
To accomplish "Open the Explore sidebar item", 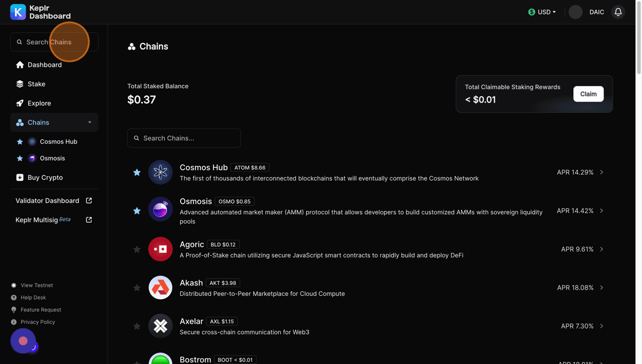I will [x=39, y=103].
